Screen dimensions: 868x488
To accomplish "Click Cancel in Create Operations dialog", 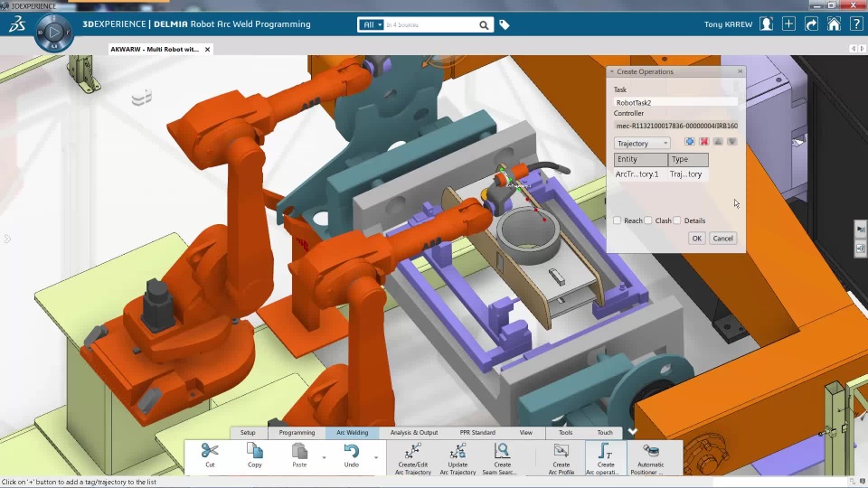I will click(x=723, y=239).
